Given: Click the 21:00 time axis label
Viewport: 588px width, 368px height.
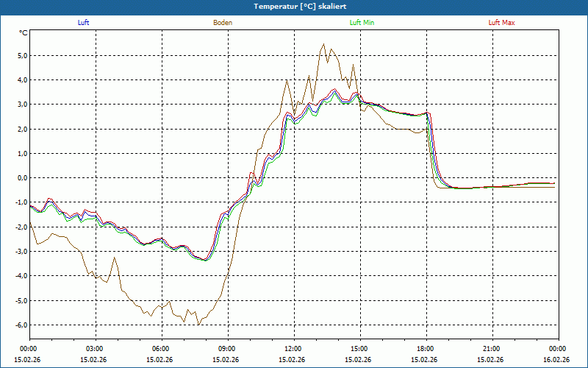Looking at the screenshot, I should [x=492, y=349].
